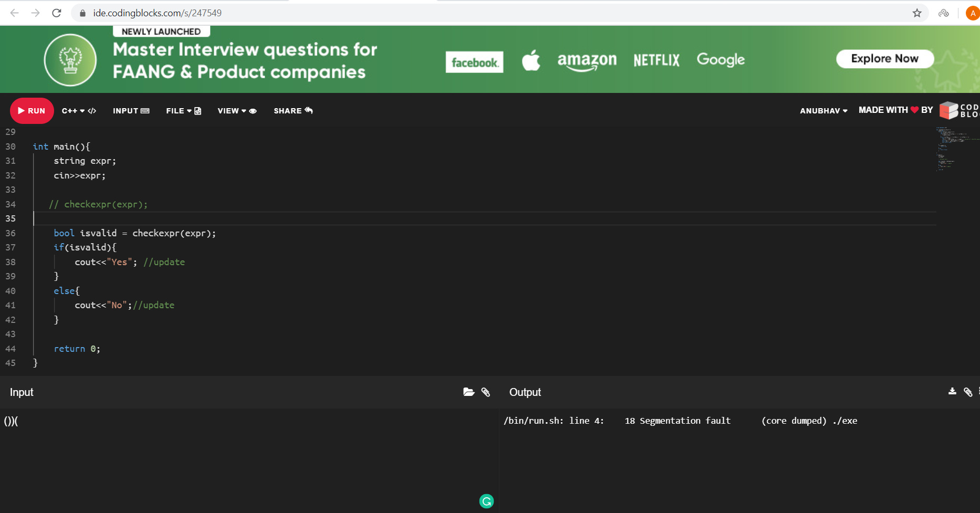Click the Input text area containing ())(

click(x=249, y=460)
